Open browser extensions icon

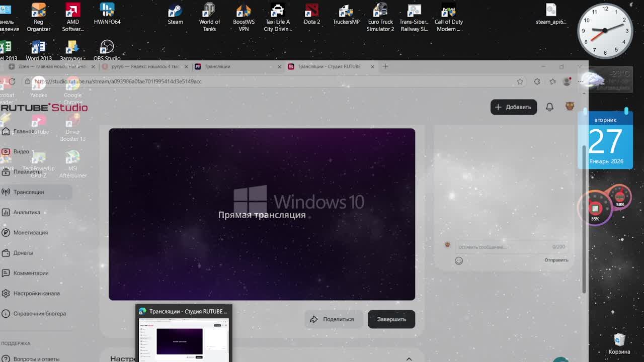(537, 81)
